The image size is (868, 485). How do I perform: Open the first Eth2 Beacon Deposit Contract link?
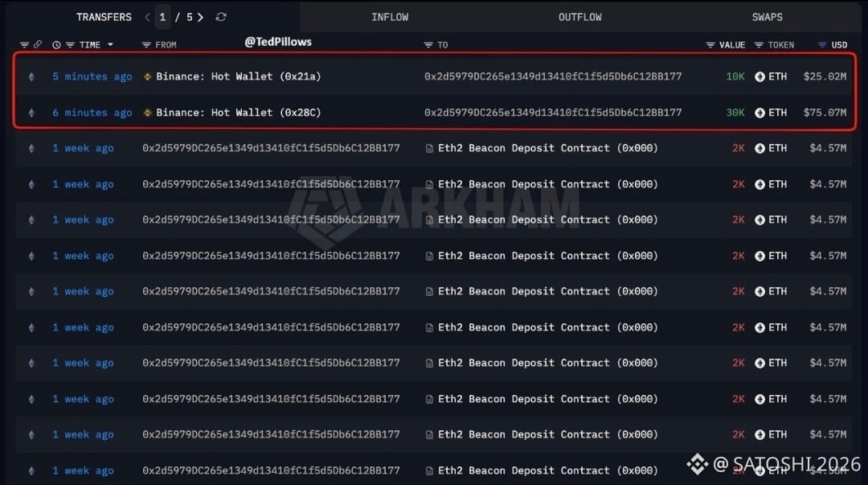pos(548,148)
